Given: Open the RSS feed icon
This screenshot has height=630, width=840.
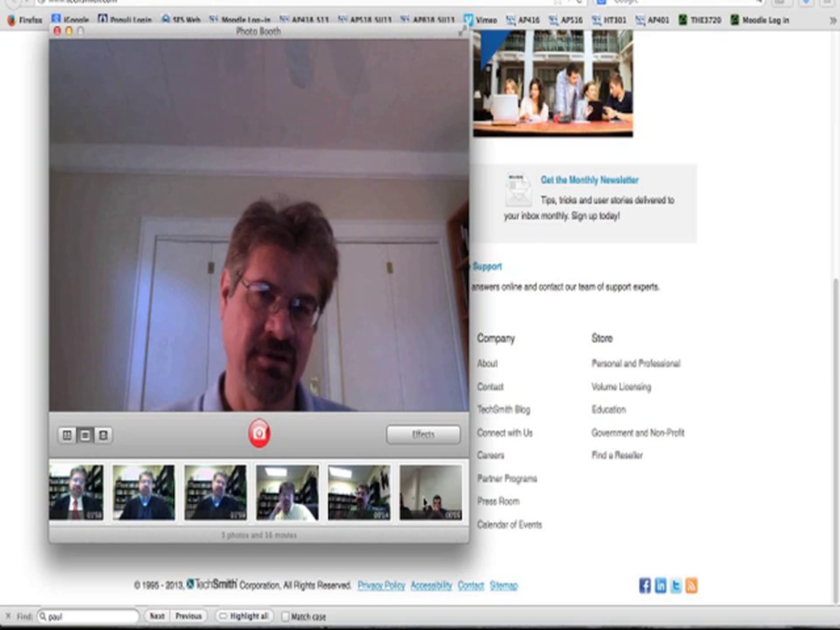Looking at the screenshot, I should pos(691,585).
